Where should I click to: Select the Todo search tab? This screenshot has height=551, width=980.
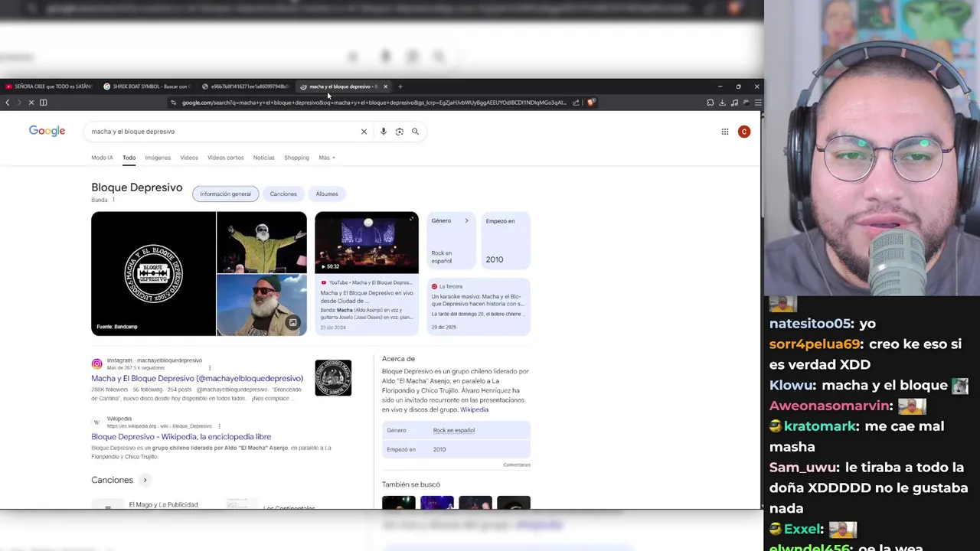click(x=129, y=158)
